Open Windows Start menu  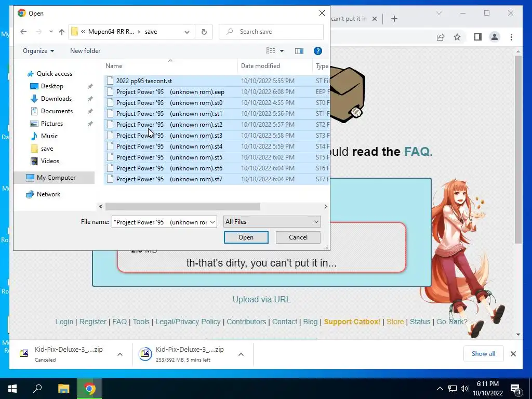[12, 389]
